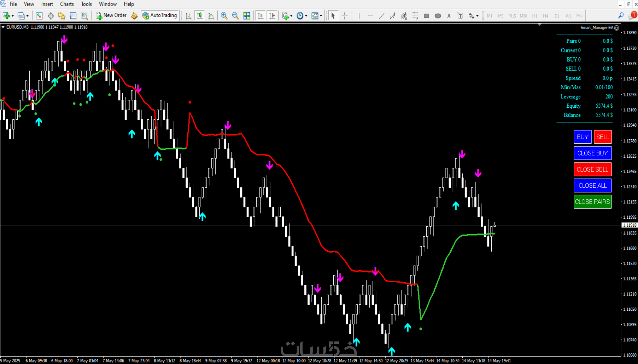Viewport: 638px width, 364px height.
Task: Switch to D1 timeframe
Action: click(x=557, y=16)
